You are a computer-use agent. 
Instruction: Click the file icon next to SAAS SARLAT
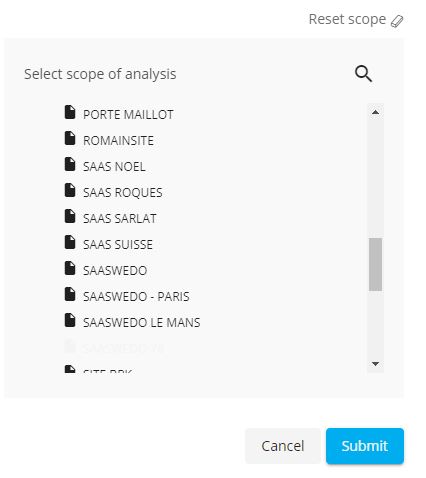coord(70,216)
